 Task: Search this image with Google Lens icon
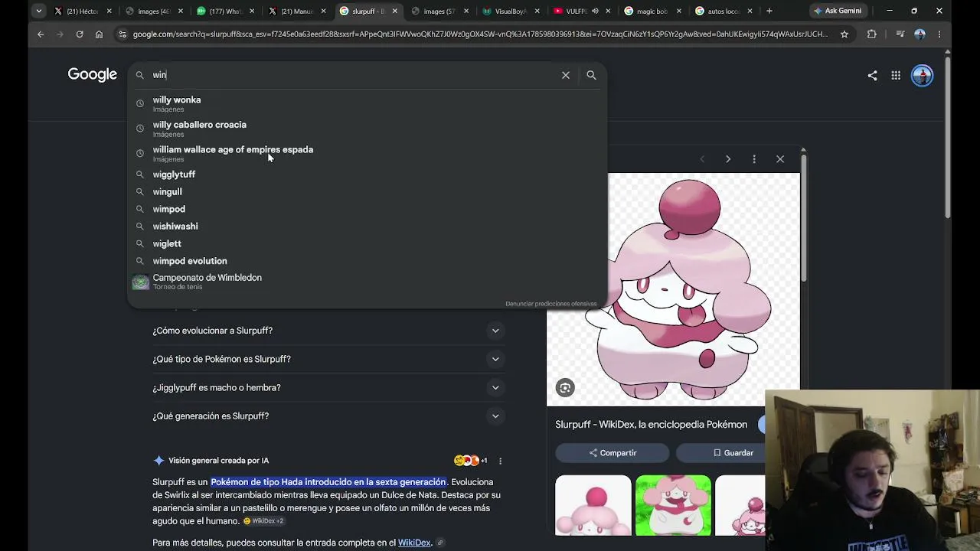coord(565,387)
